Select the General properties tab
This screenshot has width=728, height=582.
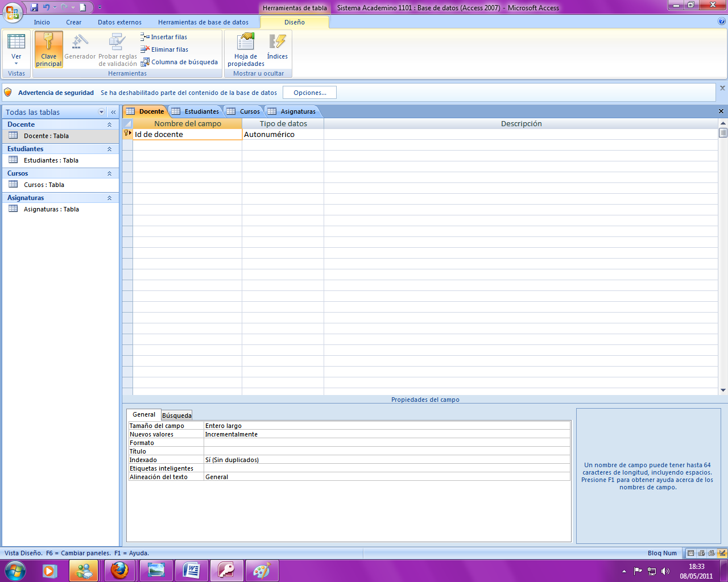click(x=144, y=415)
